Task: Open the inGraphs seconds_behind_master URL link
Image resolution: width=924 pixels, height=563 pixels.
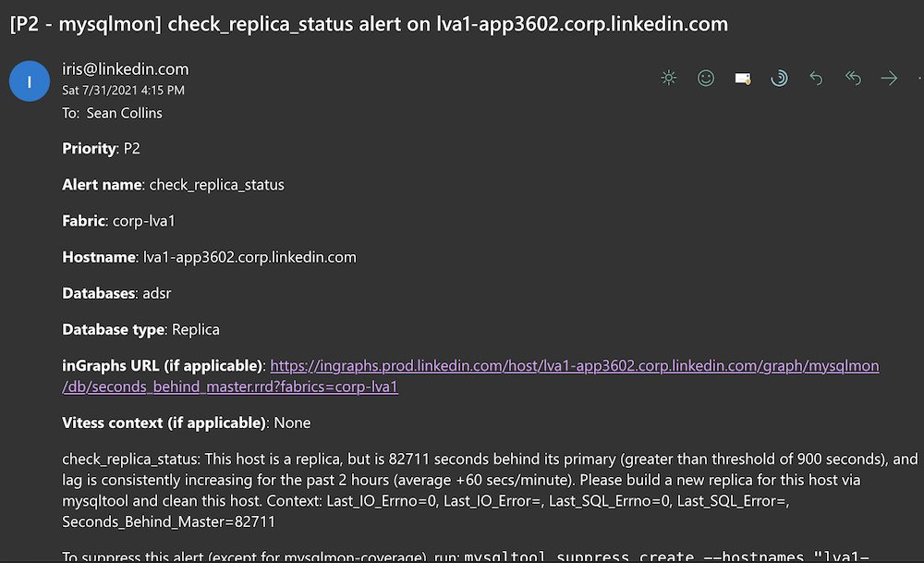Action: 470,376
